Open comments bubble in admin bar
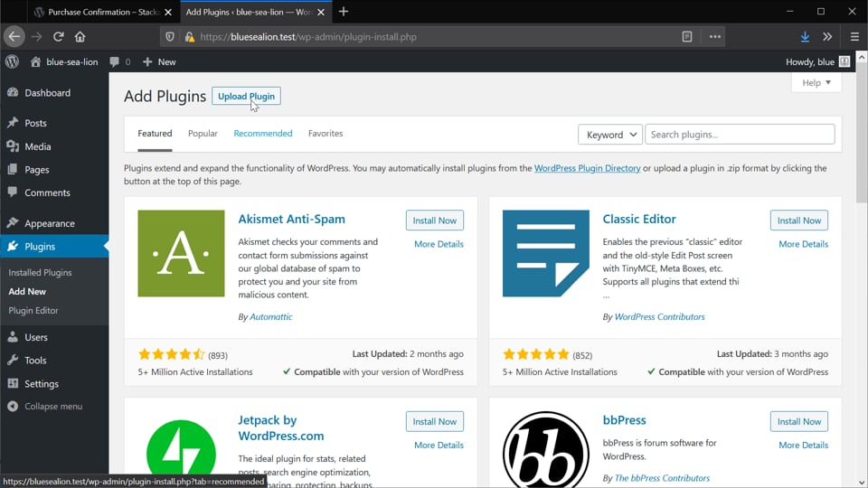Image resolution: width=868 pixels, height=488 pixels. (x=119, y=61)
